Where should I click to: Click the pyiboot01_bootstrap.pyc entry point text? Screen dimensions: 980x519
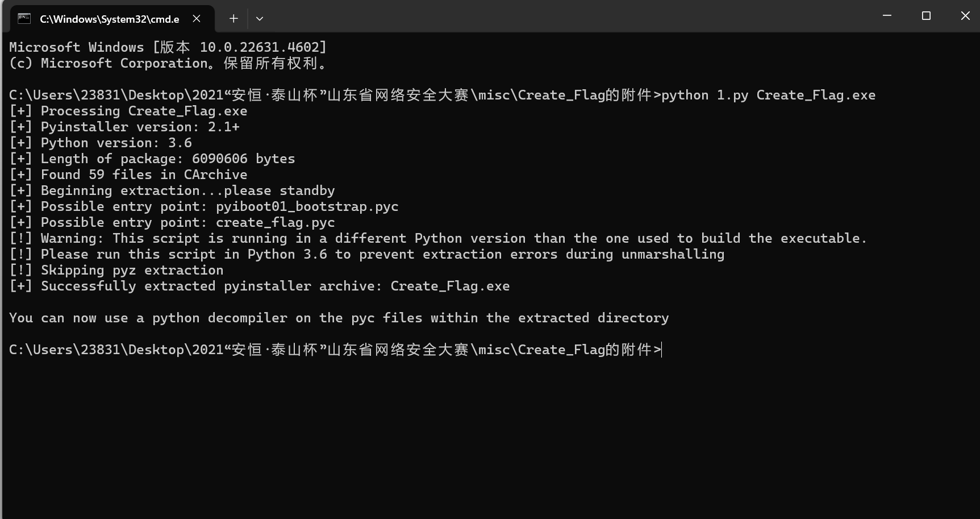click(x=307, y=206)
